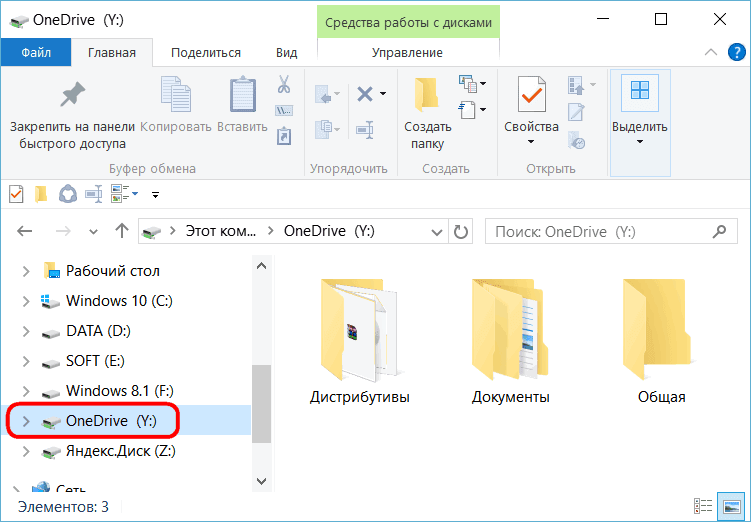This screenshot has width=751, height=522.
Task: Click Этот ком... breadcrumb
Action: [221, 231]
